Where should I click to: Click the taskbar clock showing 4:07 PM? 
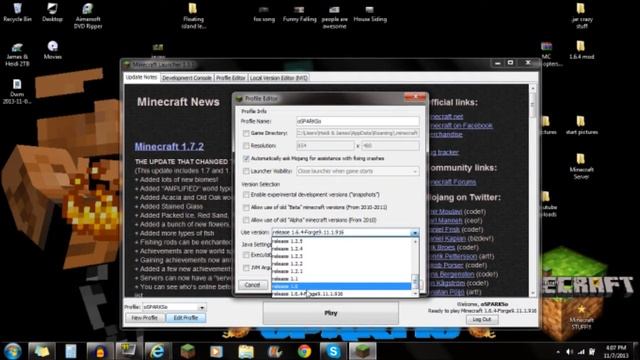point(616,351)
